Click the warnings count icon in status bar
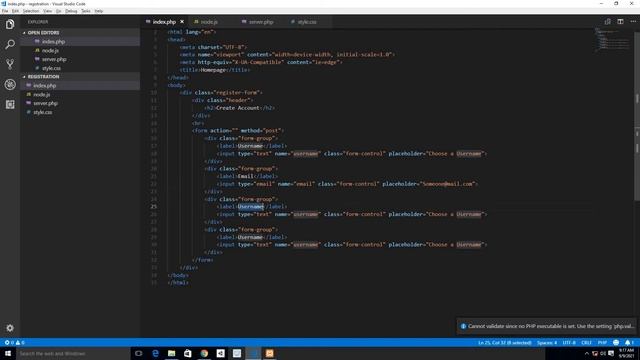 (18, 342)
